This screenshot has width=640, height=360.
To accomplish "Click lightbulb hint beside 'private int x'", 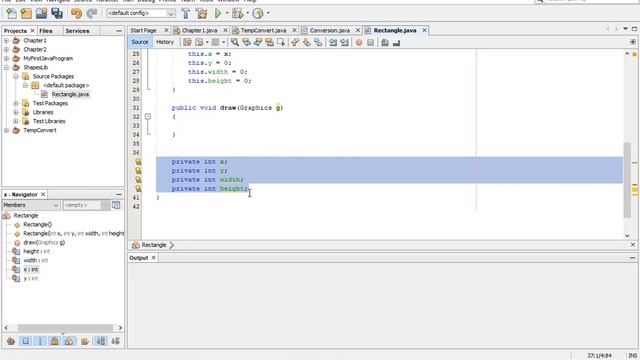I will [138, 162].
